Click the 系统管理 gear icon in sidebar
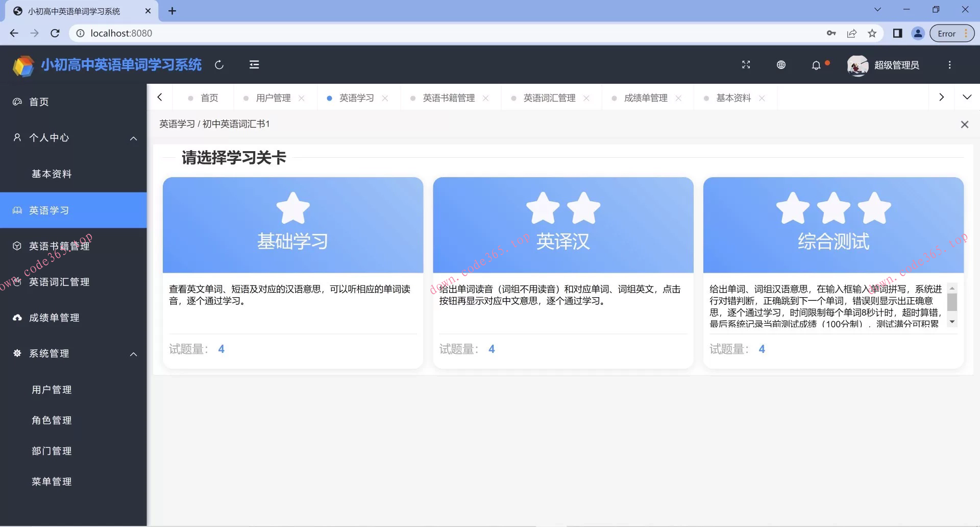 click(17, 353)
